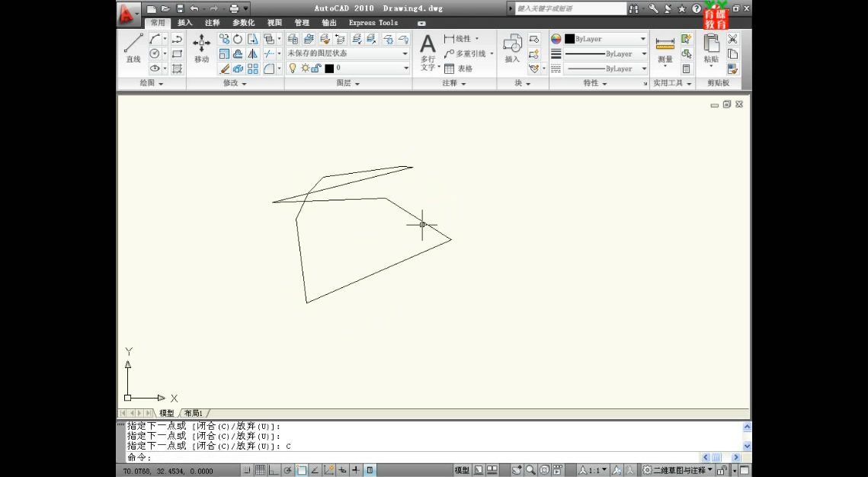This screenshot has width=868, height=477.
Task: Click the Circle tool icon
Action: click(155, 53)
